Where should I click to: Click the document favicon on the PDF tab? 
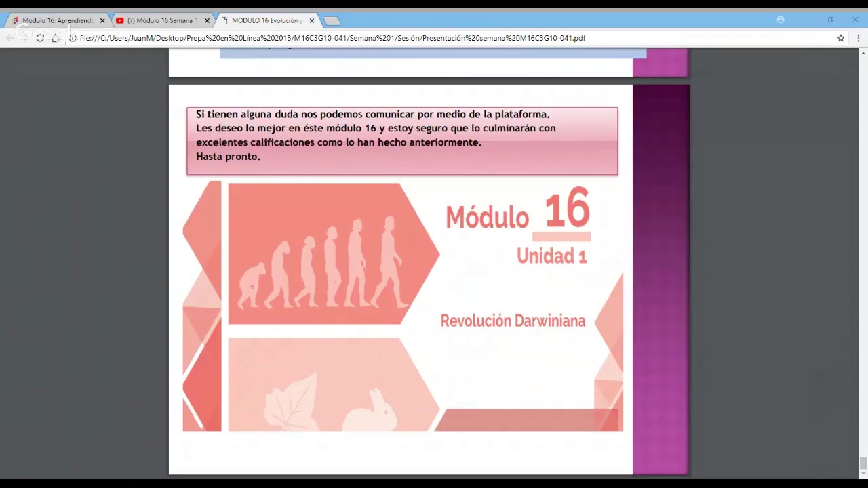[224, 20]
